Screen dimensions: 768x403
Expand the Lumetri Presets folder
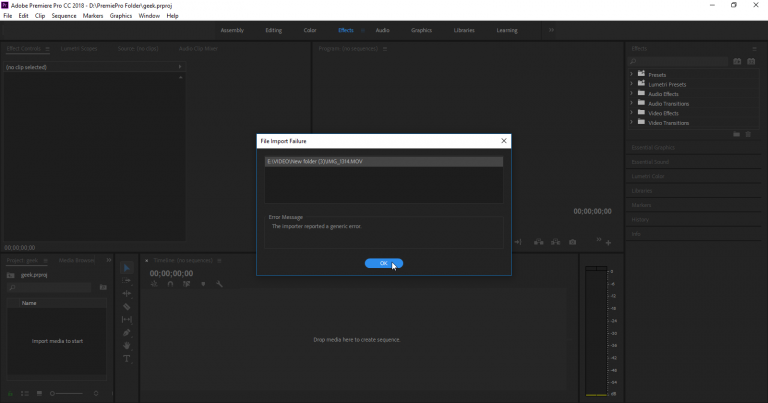(x=631, y=84)
